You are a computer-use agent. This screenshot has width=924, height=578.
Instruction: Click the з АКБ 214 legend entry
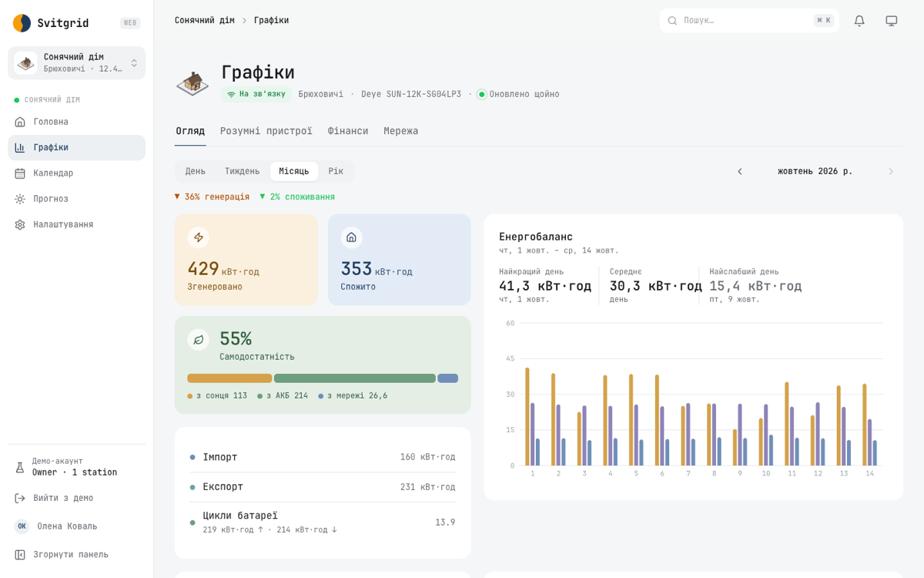[x=283, y=396]
